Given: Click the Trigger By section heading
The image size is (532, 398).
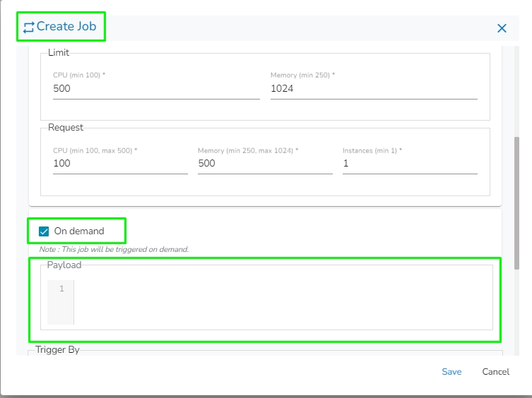Looking at the screenshot, I should [x=57, y=349].
